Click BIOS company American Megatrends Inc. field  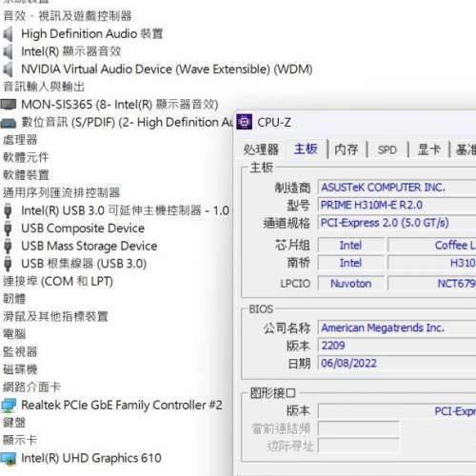(397, 327)
